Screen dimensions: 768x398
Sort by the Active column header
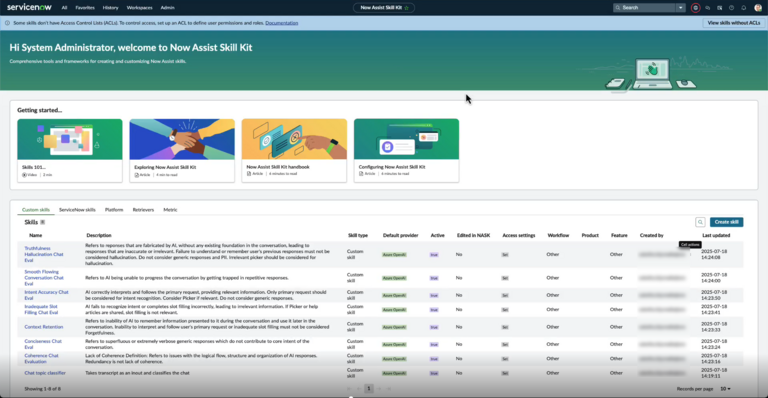pyautogui.click(x=437, y=235)
